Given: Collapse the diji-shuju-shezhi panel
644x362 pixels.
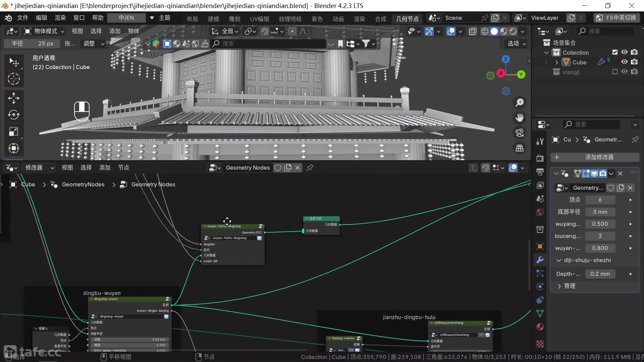Looking at the screenshot, I should [x=559, y=260].
